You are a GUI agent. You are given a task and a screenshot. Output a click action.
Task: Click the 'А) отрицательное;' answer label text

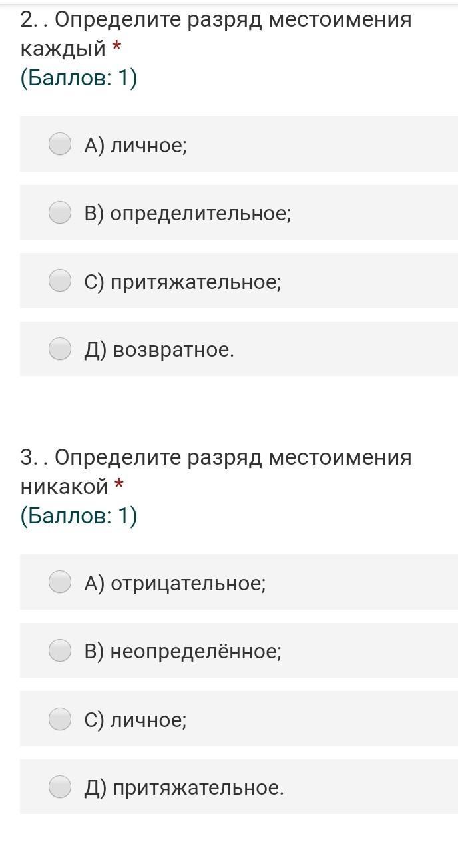(174, 583)
